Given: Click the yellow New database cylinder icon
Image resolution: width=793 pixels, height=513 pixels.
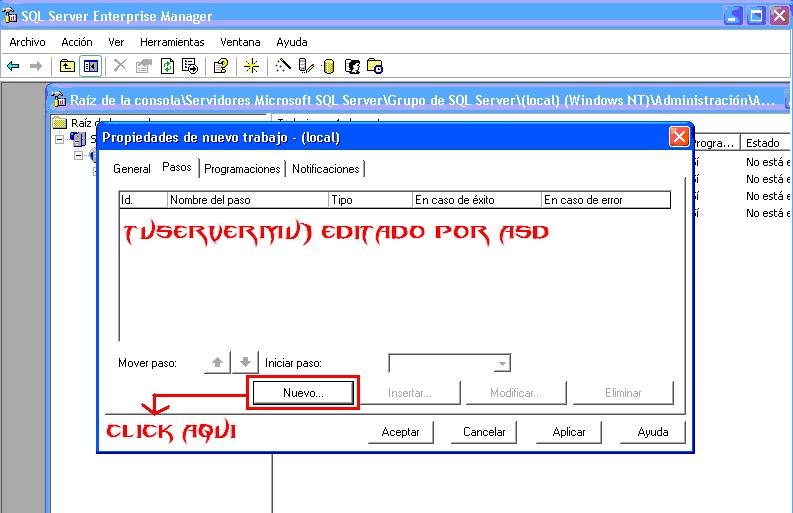Looking at the screenshot, I should [x=329, y=66].
